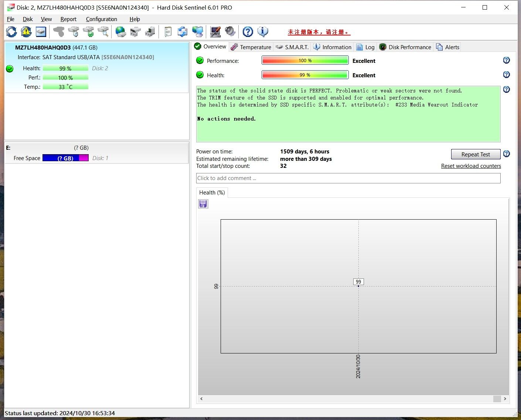Click the gray speaker toolbar icon
The image size is (521, 420).
(230, 32)
